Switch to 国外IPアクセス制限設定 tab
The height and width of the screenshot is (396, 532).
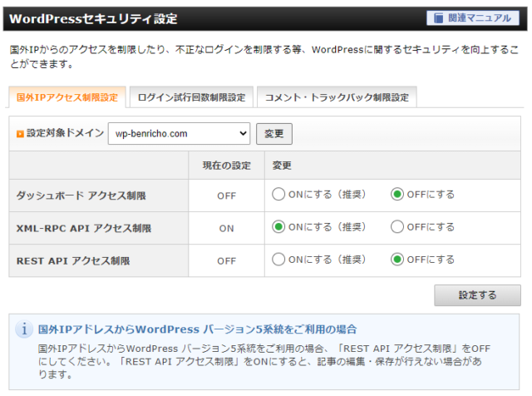pyautogui.click(x=67, y=97)
